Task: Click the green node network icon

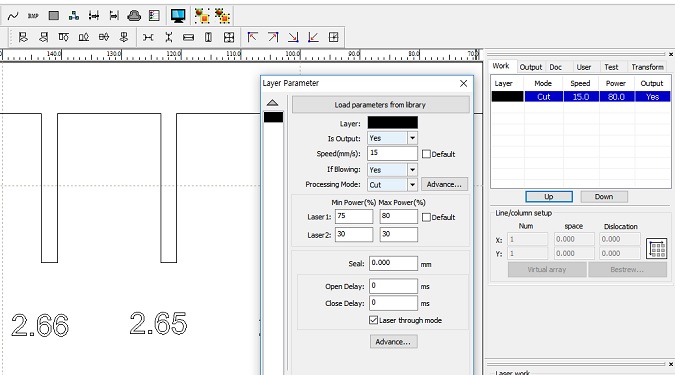Action: pos(74,16)
